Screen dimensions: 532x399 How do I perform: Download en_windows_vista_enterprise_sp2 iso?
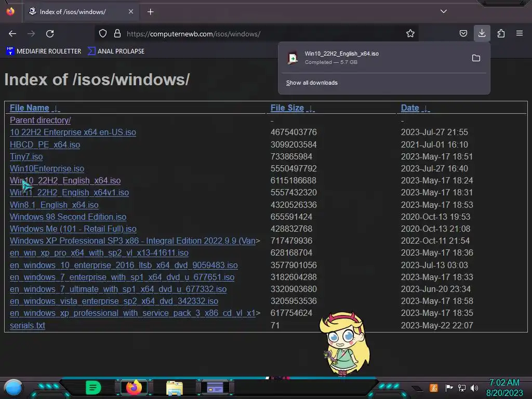114,301
